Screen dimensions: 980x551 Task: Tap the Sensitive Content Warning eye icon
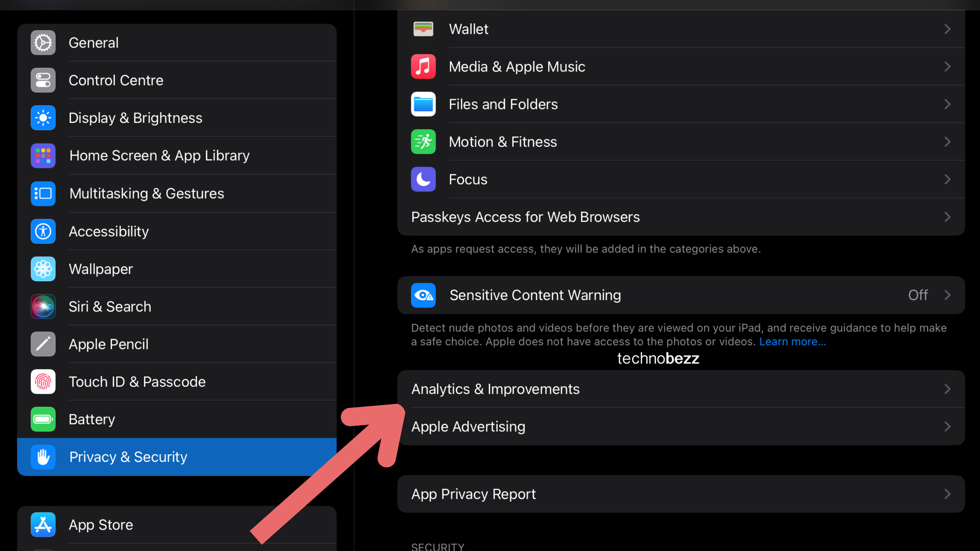[423, 295]
